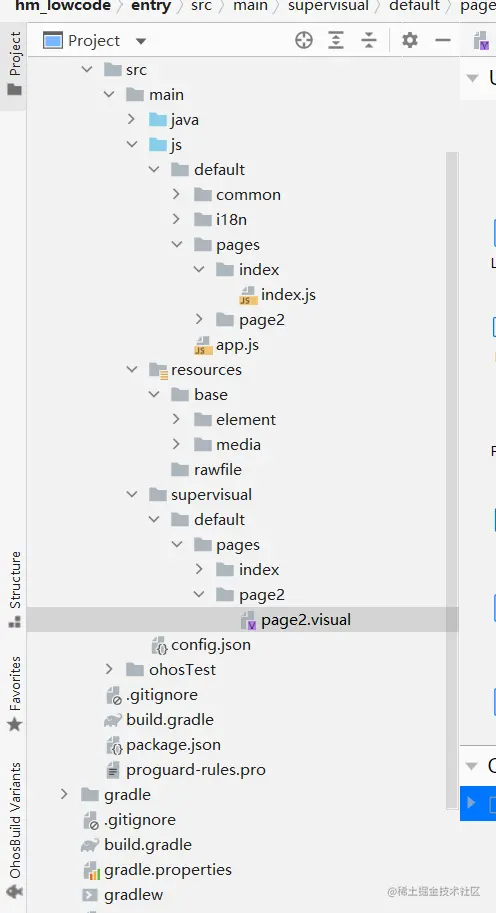Image resolution: width=496 pixels, height=913 pixels.
Task: Select the page2.visual file
Action: coord(296,620)
